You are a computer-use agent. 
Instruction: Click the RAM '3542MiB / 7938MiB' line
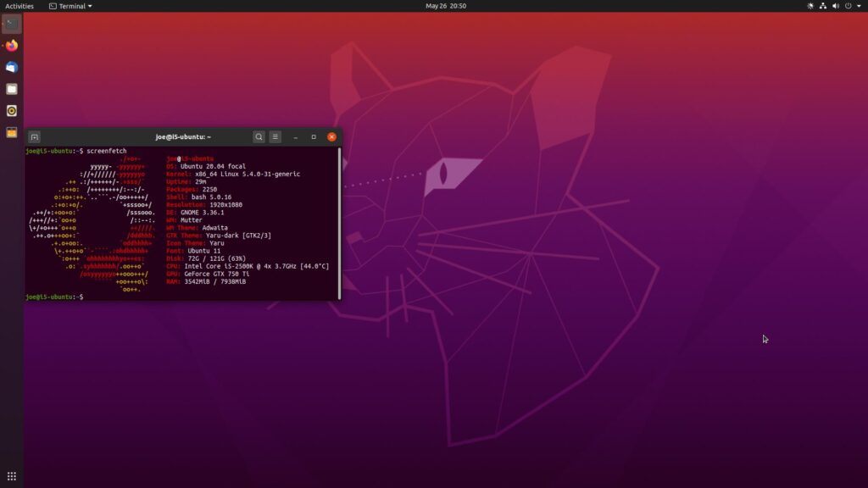(x=206, y=281)
